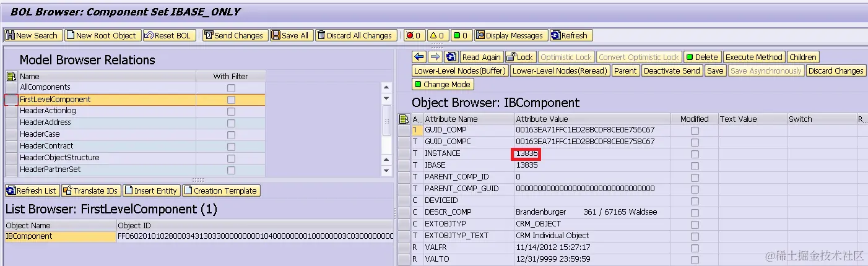The image size is (868, 266).
Task: Click the Children button
Action: [x=803, y=57]
